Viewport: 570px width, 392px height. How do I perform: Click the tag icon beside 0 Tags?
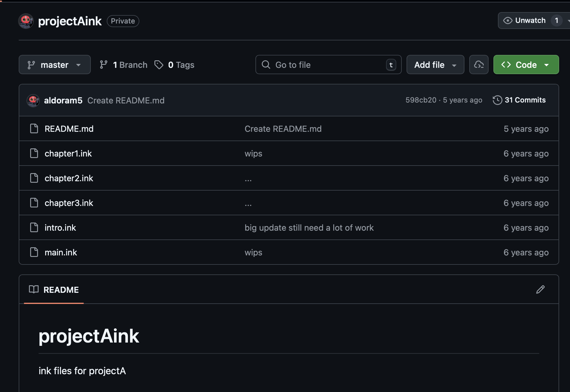point(159,65)
